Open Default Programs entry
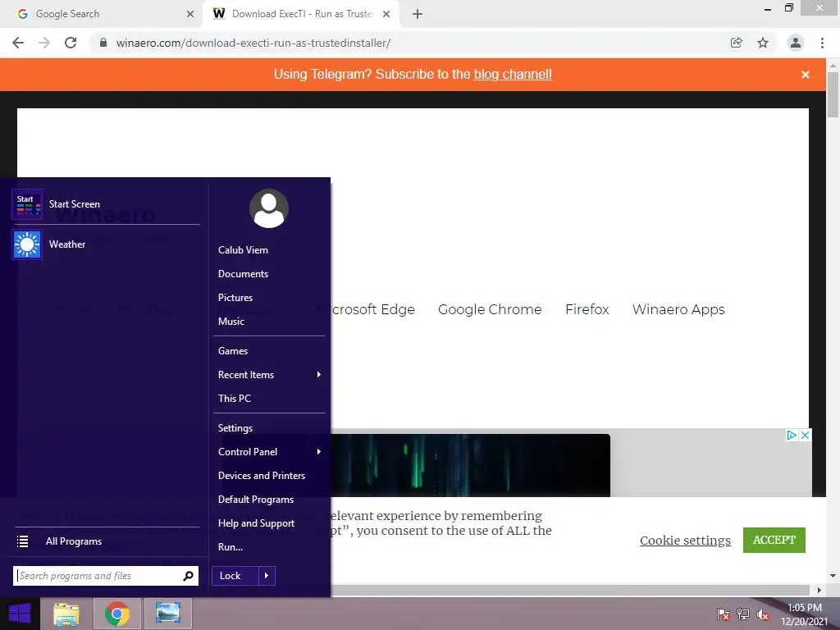840x630 pixels. pos(256,500)
